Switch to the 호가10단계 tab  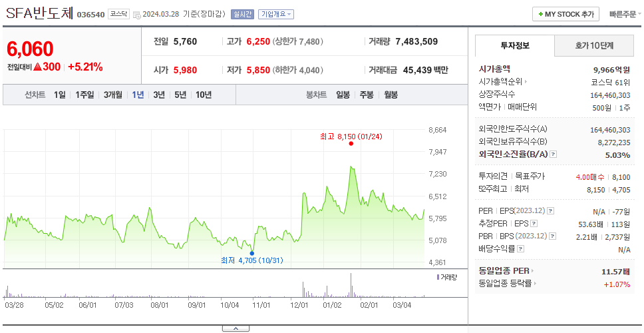(594, 46)
